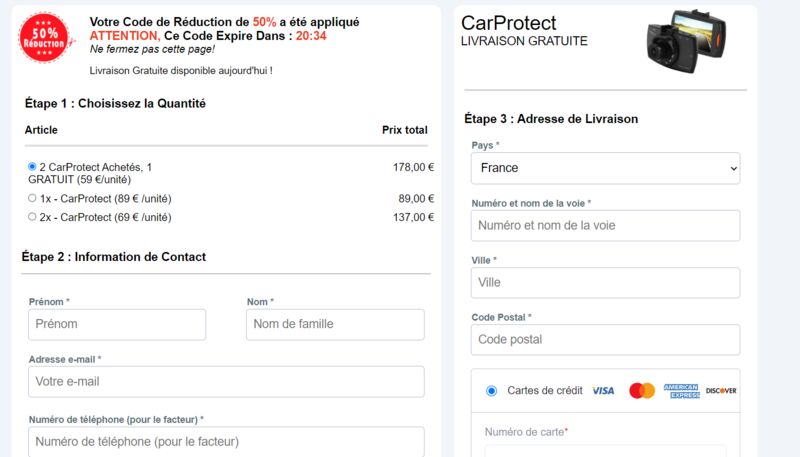Screen dimensions: 800x457
Task: Click the American Express logo
Action: coord(682,391)
